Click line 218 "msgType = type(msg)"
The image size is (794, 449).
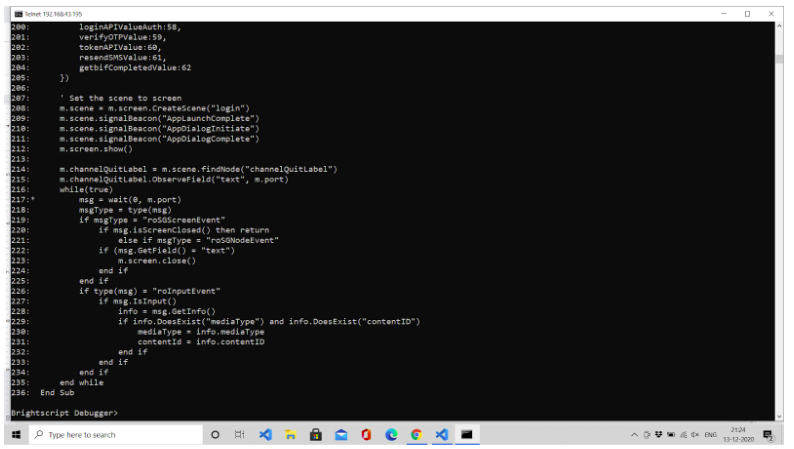click(125, 210)
